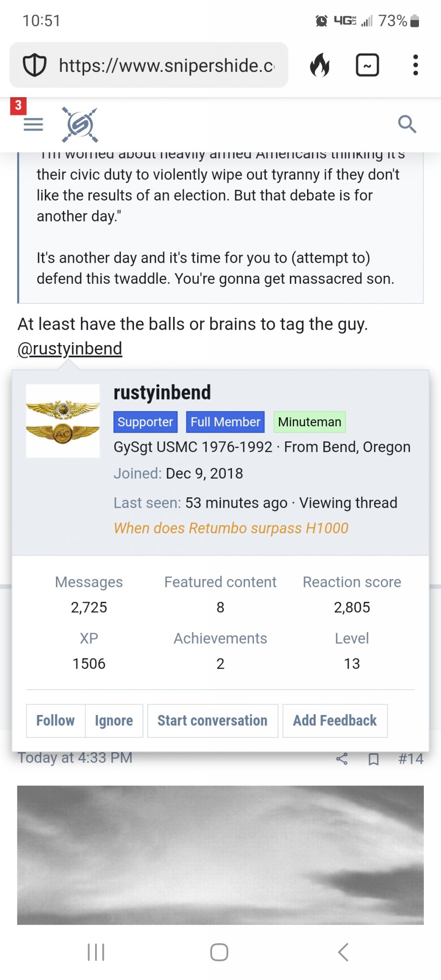The width and height of the screenshot is (441, 980).
Task: Follow rustyinbend
Action: point(55,720)
